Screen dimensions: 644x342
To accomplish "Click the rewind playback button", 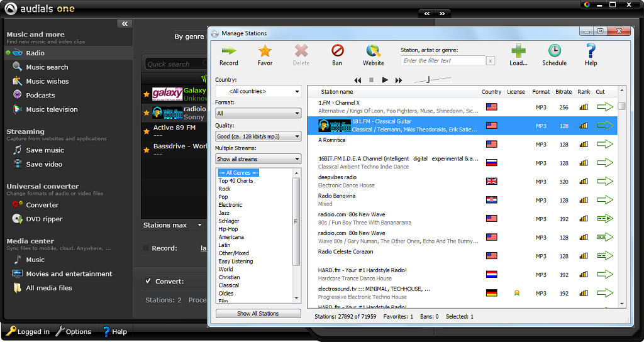I will point(358,80).
